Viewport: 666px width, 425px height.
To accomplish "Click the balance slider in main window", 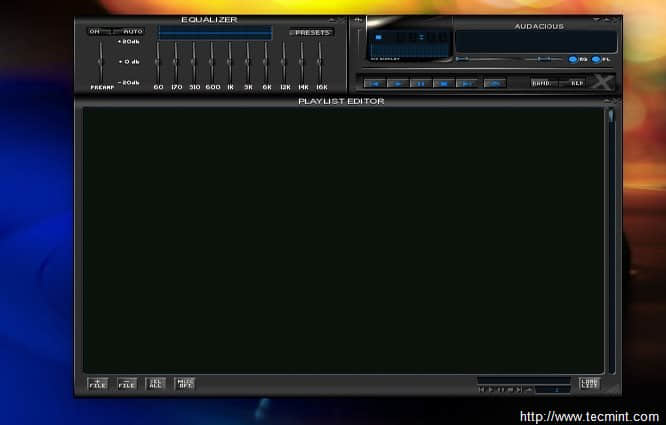I will [544, 59].
